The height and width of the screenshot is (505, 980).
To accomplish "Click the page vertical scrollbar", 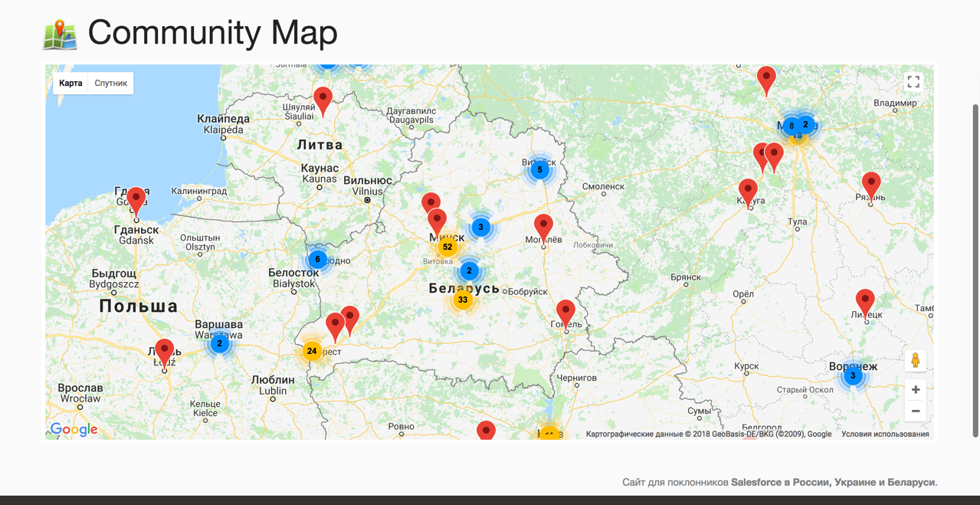I will 975,268.
